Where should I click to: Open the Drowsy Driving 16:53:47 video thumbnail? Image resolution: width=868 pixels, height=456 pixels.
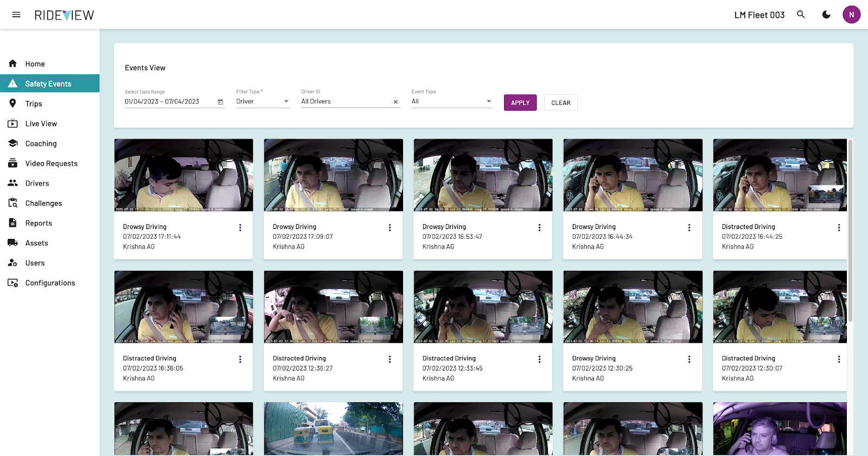click(483, 175)
